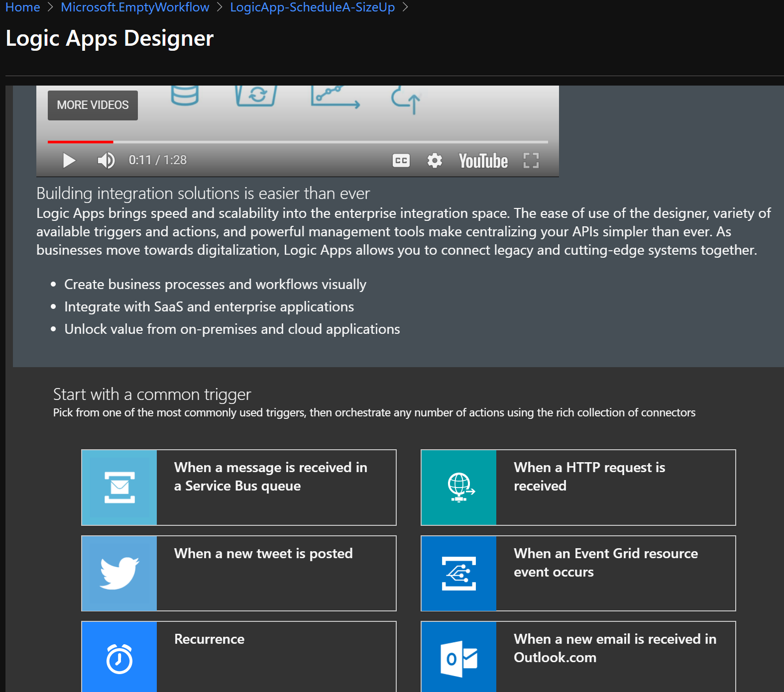Click the 'Logic Apps Designer' page title
Viewport: 784px width, 692px height.
pos(110,38)
